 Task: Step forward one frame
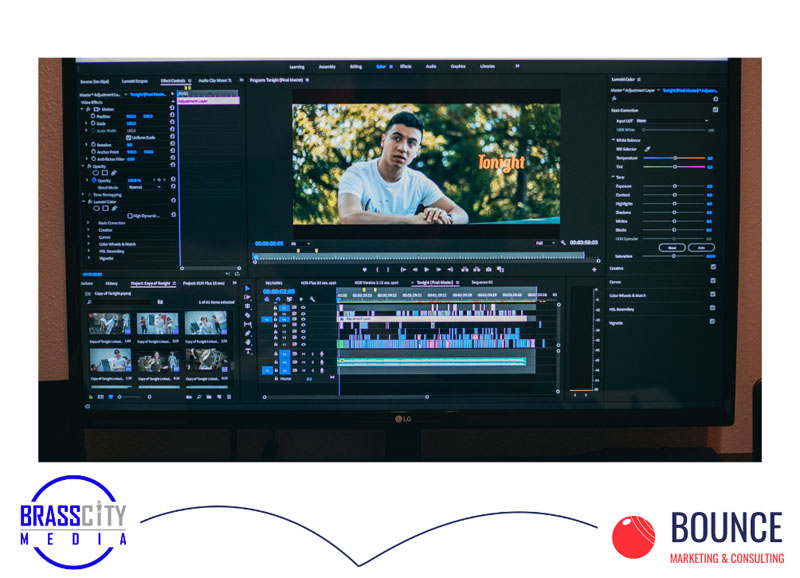(438, 269)
